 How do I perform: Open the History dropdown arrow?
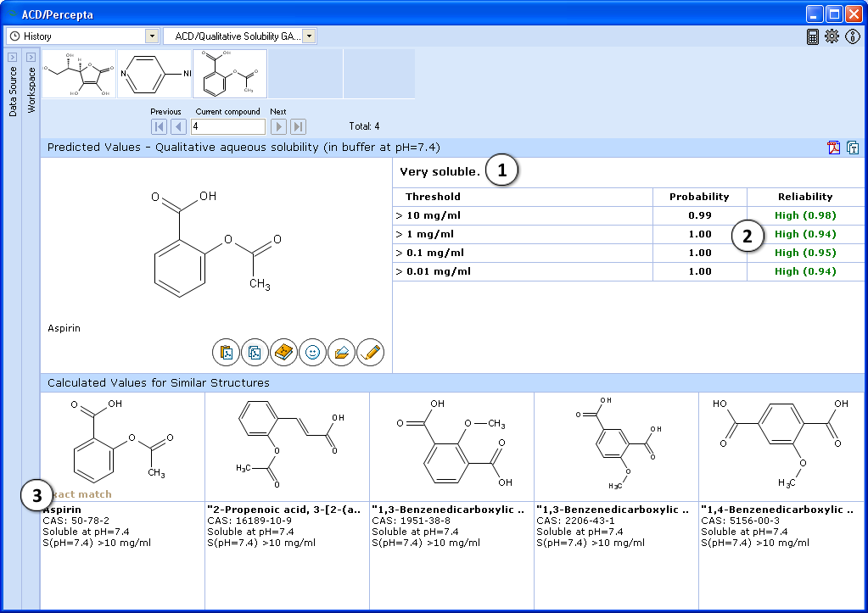[x=152, y=36]
